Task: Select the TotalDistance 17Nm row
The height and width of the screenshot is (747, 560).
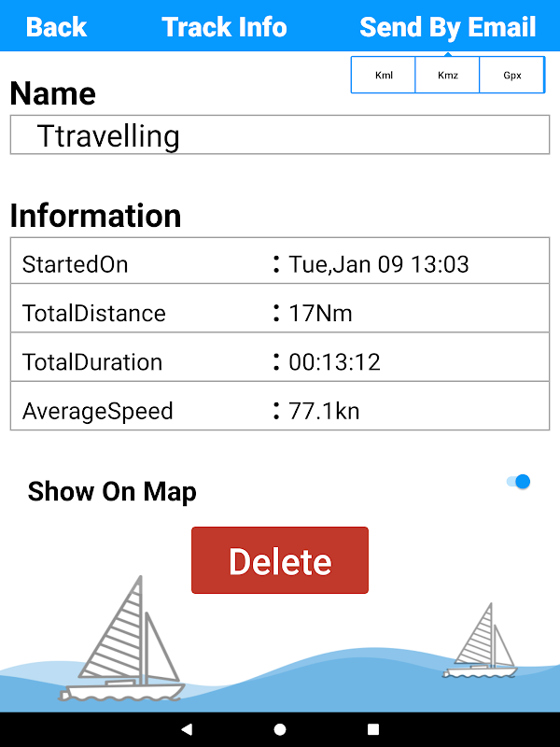Action: 280,313
